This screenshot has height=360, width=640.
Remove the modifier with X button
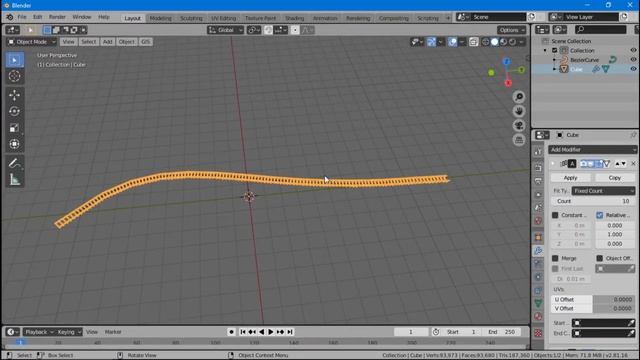click(633, 164)
